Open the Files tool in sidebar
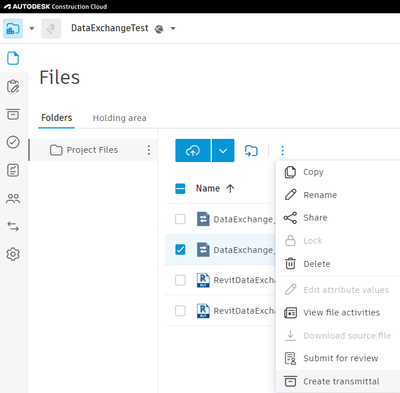The image size is (400, 393). [13, 58]
